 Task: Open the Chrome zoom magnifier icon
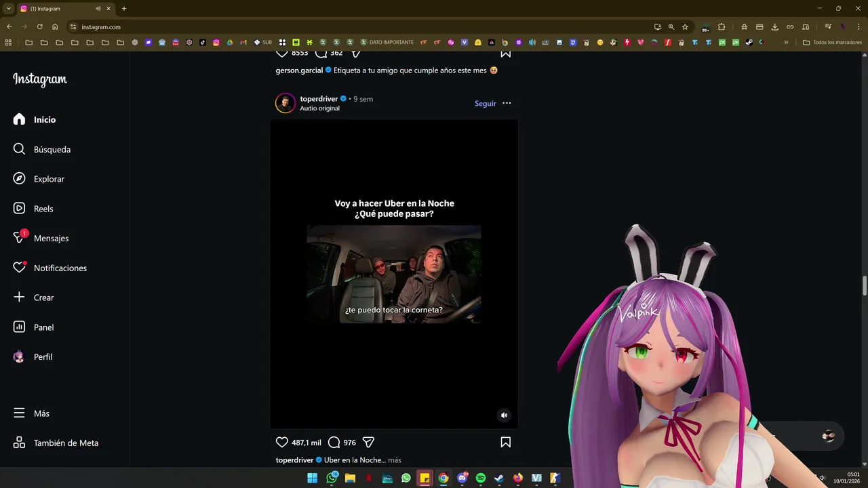point(671,27)
